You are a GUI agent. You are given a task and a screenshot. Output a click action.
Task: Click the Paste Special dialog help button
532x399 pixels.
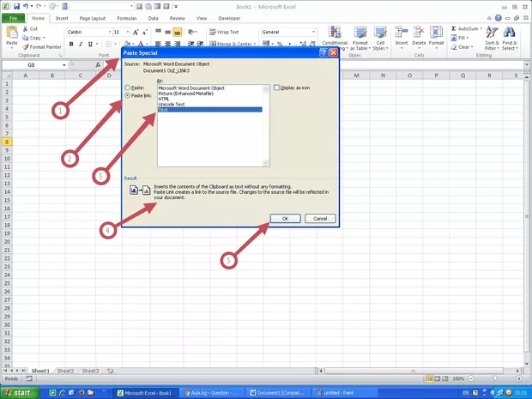click(323, 52)
